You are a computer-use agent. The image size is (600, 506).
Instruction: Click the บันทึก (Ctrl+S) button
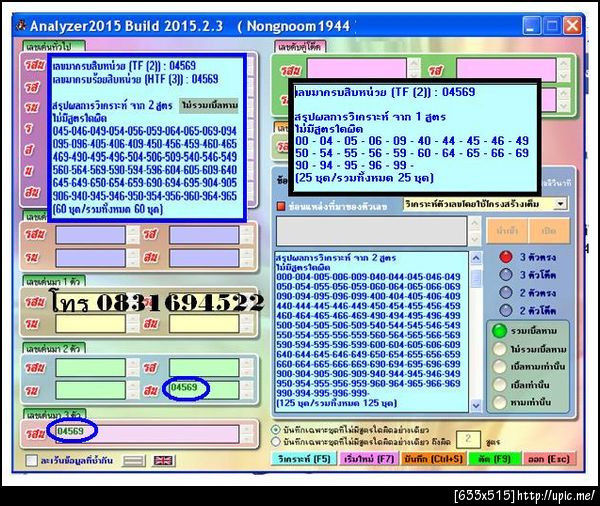pyautogui.click(x=433, y=459)
